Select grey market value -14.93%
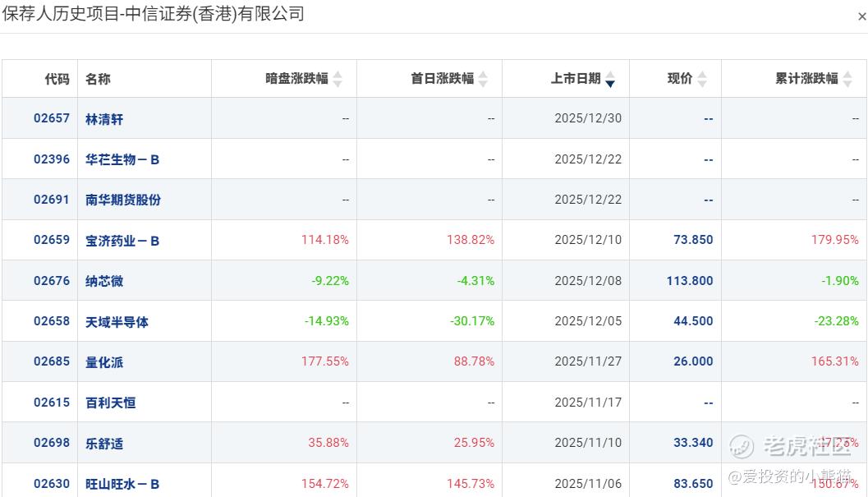 click(327, 321)
